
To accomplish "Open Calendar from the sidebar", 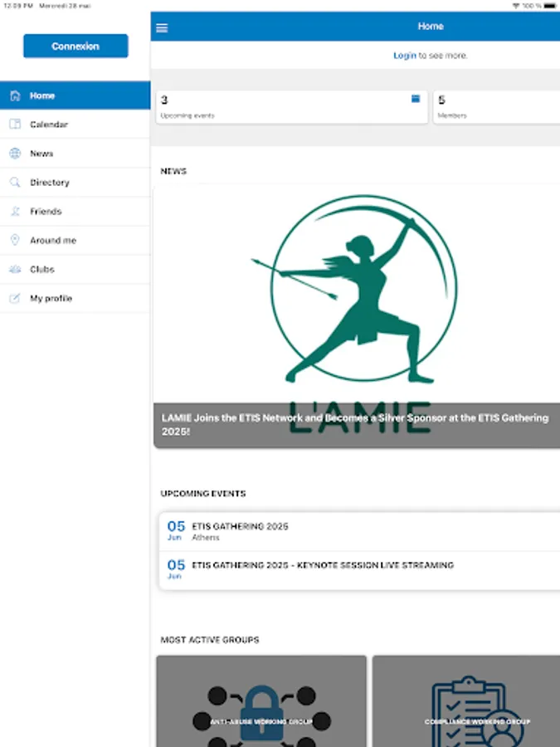I will [75, 124].
